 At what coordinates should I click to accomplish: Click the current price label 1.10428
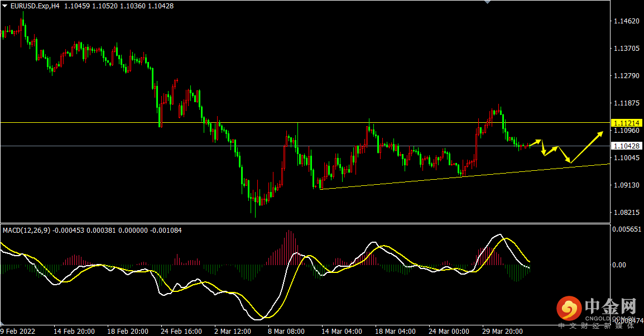(x=626, y=146)
